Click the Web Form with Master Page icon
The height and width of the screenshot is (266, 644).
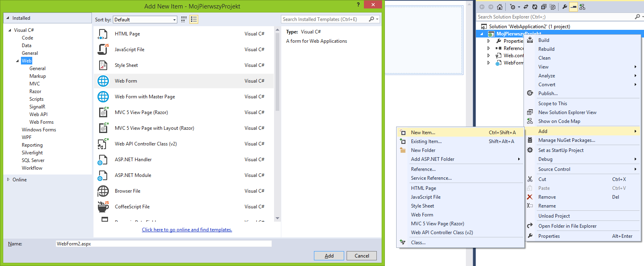(x=103, y=97)
